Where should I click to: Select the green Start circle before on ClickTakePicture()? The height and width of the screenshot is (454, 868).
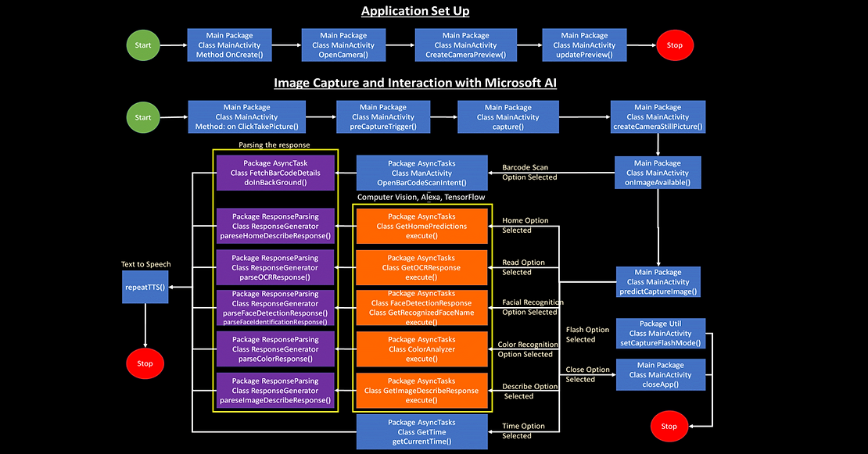pos(143,117)
